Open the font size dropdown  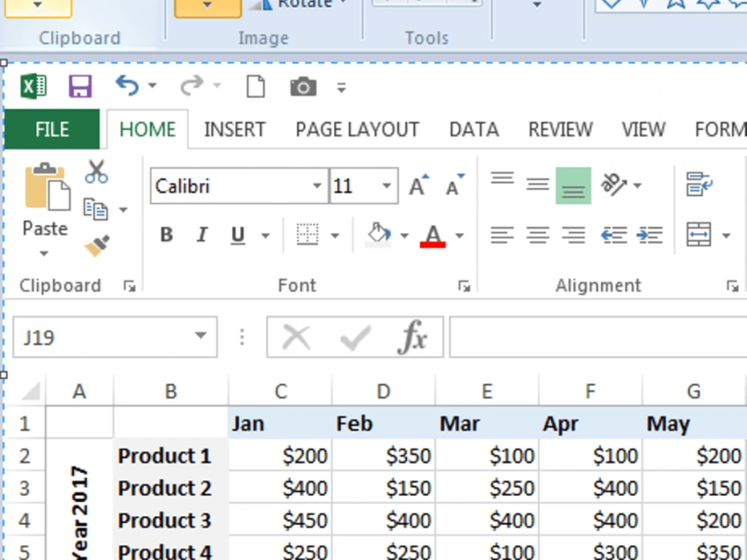coord(388,186)
